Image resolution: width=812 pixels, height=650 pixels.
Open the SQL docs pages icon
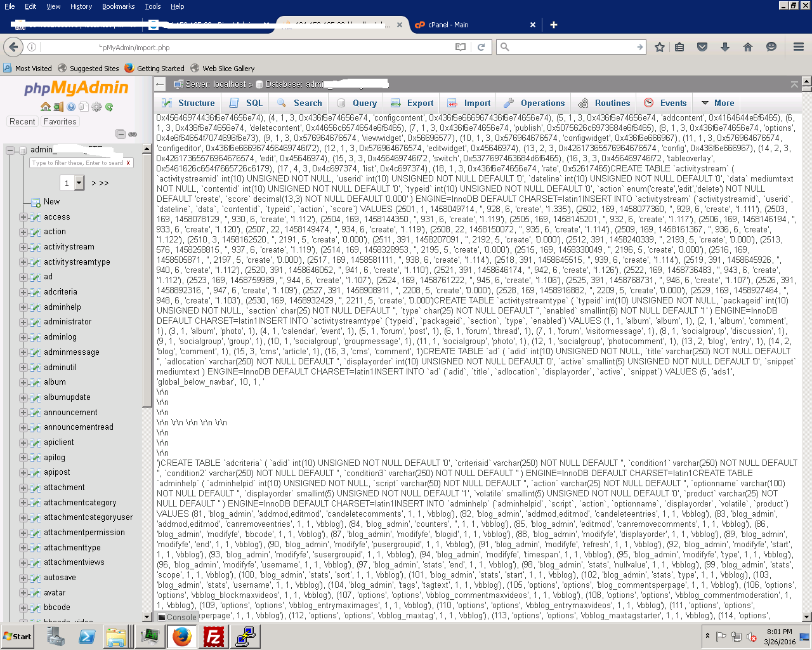coord(84,107)
